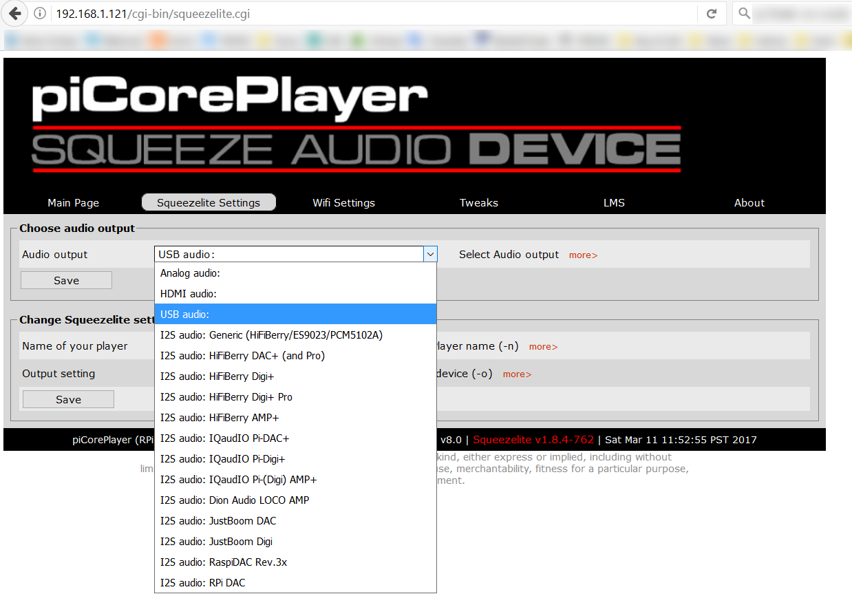The height and width of the screenshot is (616, 852).
Task: Select I2S audio HiFiBerry DAC+ (and Pro)
Action: pyautogui.click(x=295, y=356)
